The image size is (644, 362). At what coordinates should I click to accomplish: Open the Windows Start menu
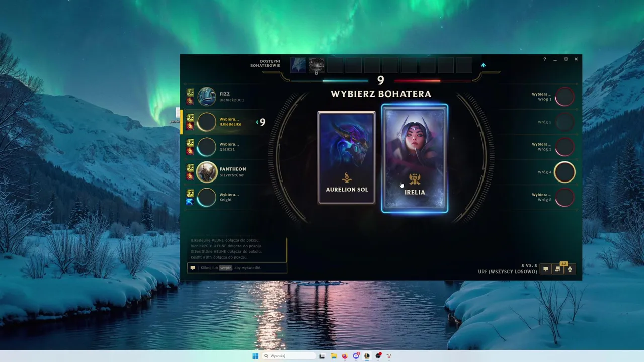(x=255, y=356)
